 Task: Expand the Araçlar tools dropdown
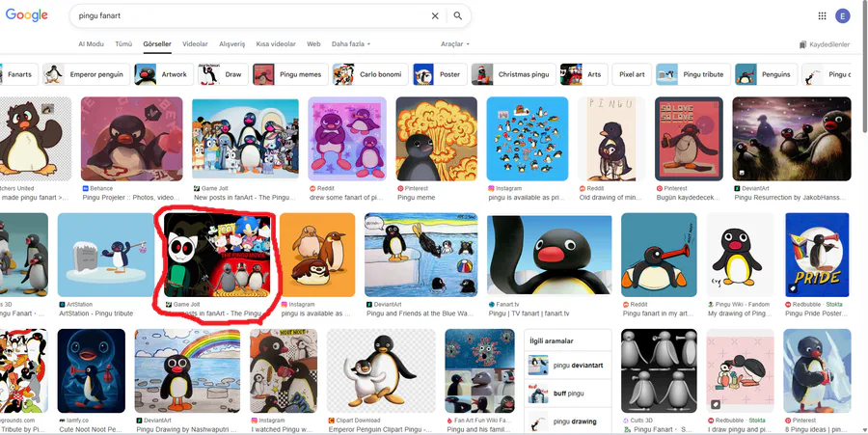coord(455,43)
